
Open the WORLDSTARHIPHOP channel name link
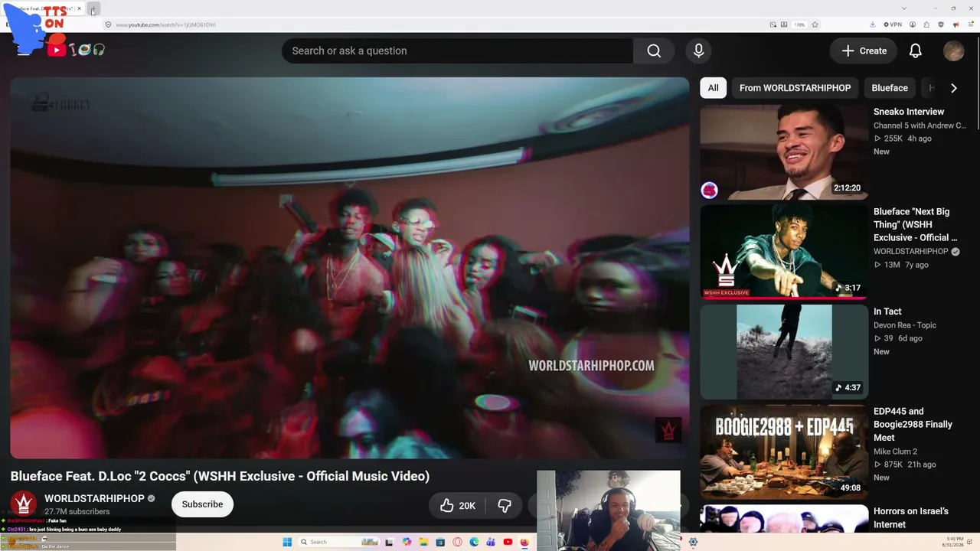[x=94, y=498]
